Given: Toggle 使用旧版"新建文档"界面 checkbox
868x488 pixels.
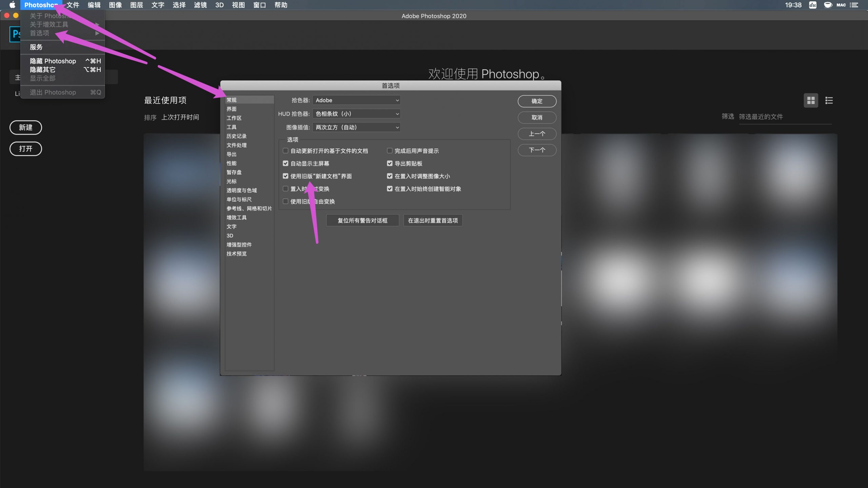Looking at the screenshot, I should [285, 176].
